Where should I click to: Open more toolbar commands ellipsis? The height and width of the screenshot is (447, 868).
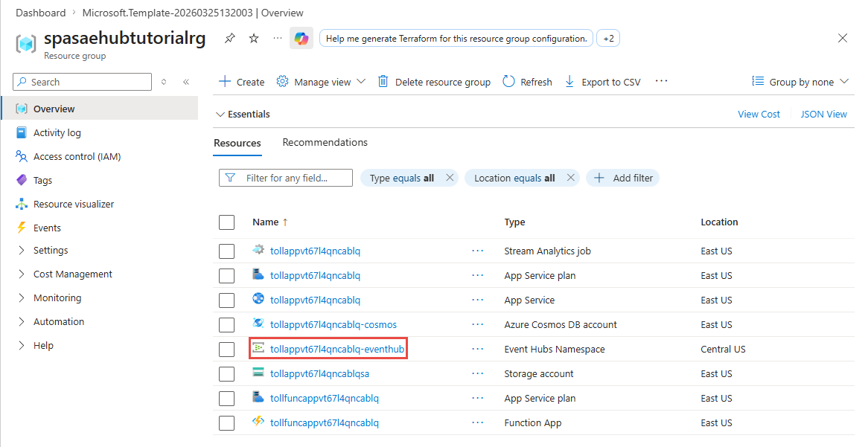point(662,81)
